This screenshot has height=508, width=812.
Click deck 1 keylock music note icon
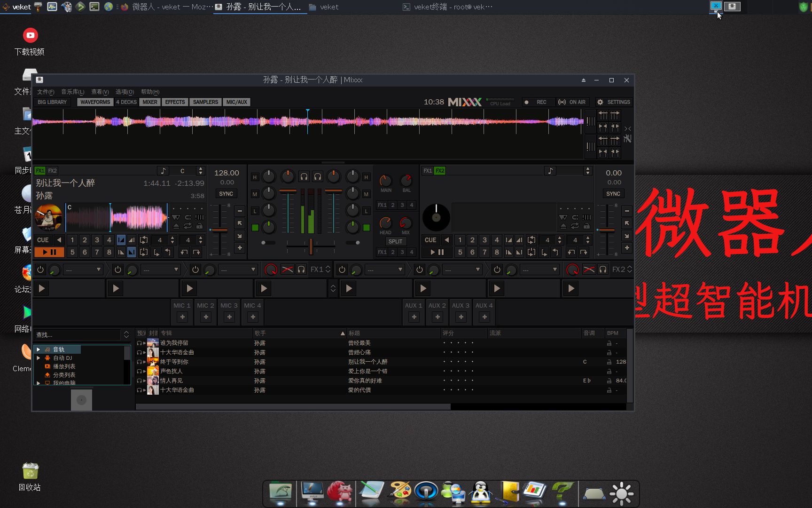tap(163, 171)
